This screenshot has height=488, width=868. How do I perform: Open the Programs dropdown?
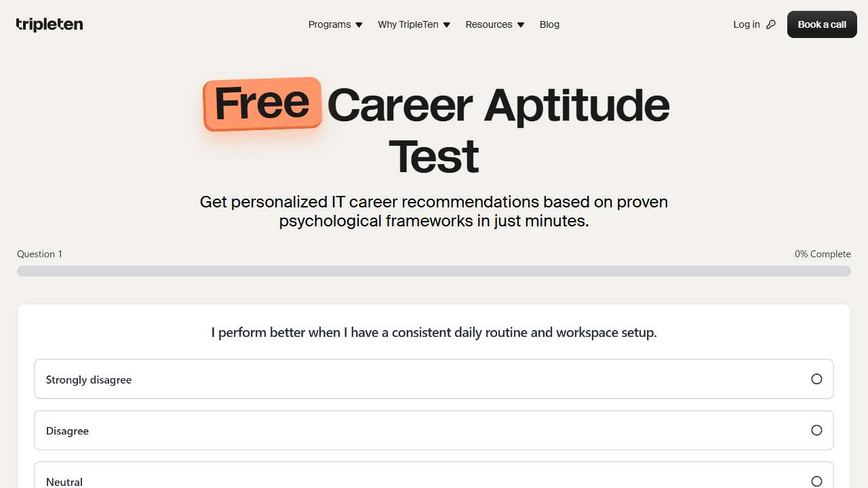[x=330, y=24]
